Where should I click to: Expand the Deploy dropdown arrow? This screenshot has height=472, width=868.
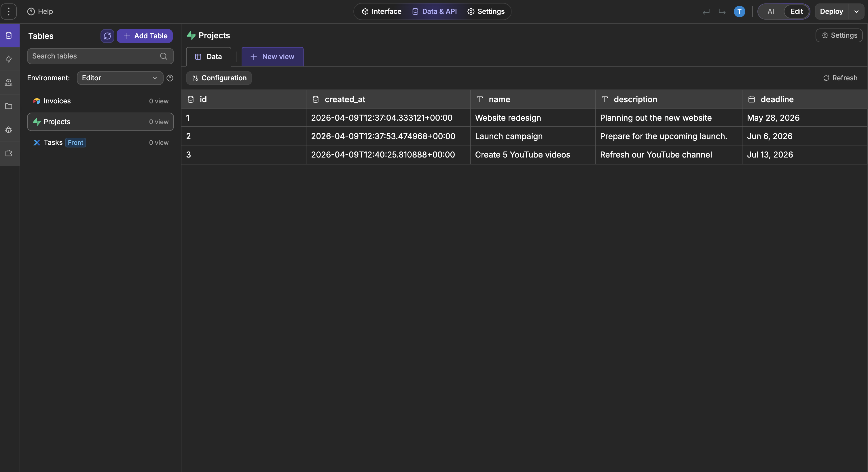point(856,12)
